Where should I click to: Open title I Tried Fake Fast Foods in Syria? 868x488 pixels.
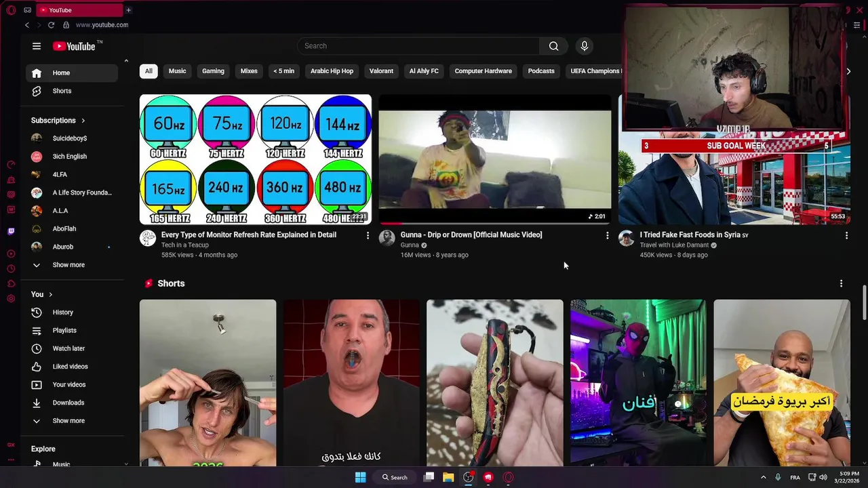694,235
